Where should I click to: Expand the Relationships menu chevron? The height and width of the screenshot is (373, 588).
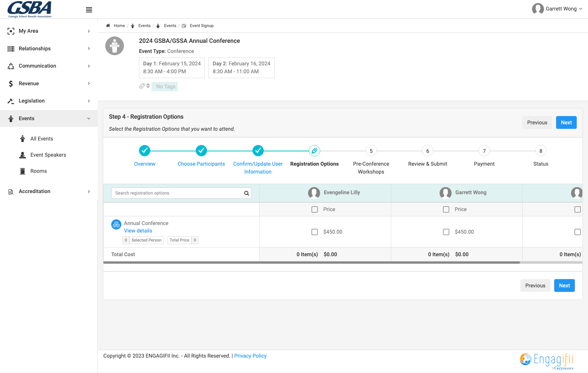click(89, 48)
